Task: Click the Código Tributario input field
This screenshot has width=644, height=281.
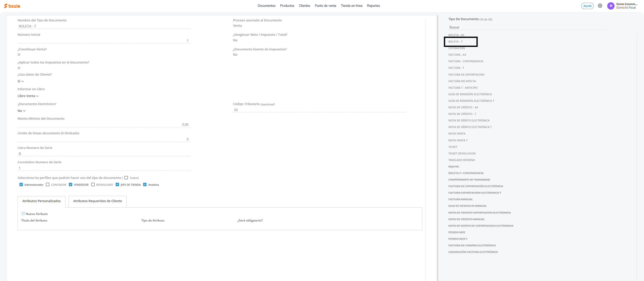Action: pos(319,110)
